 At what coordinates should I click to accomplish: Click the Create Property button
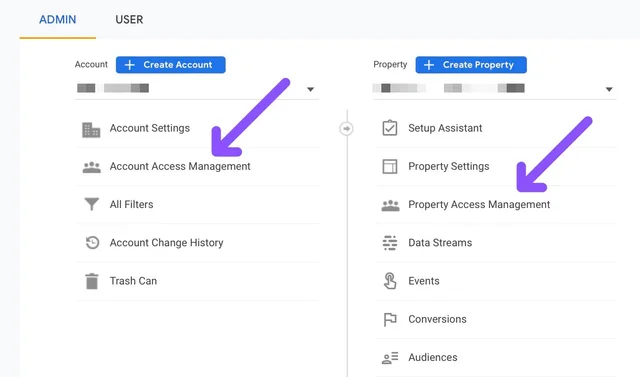471,65
